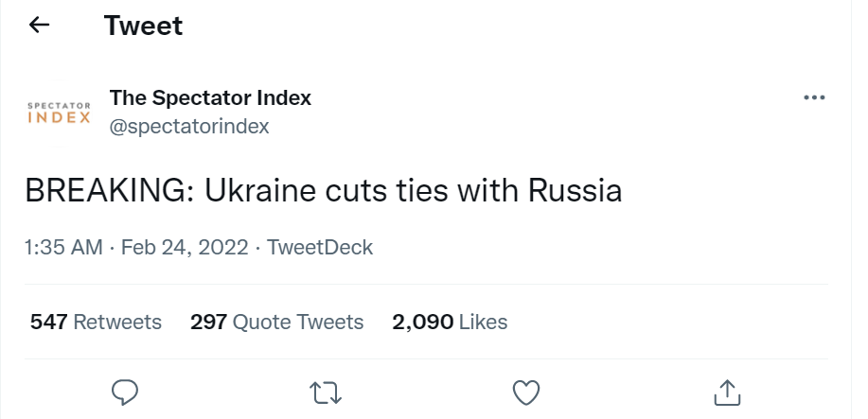This screenshot has width=868, height=419.
Task: Open the Spectator Index profile avatar
Action: click(x=59, y=113)
